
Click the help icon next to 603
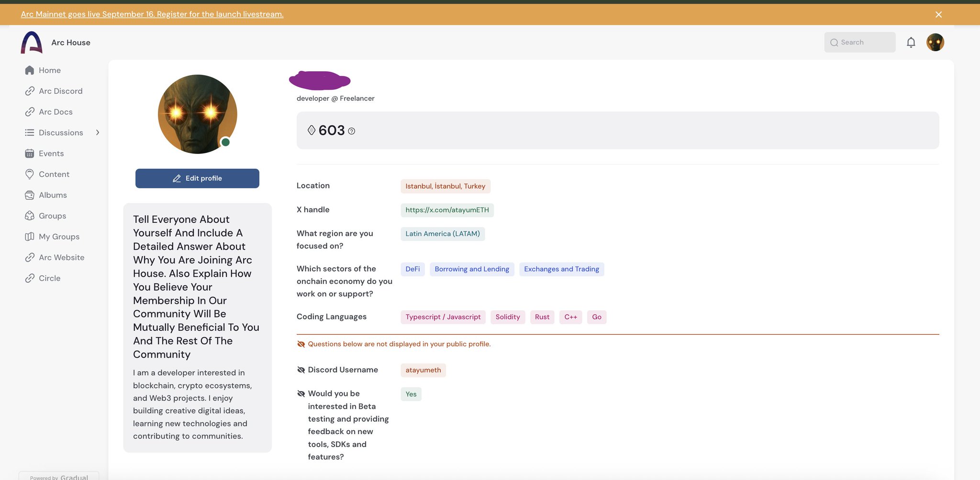point(352,131)
